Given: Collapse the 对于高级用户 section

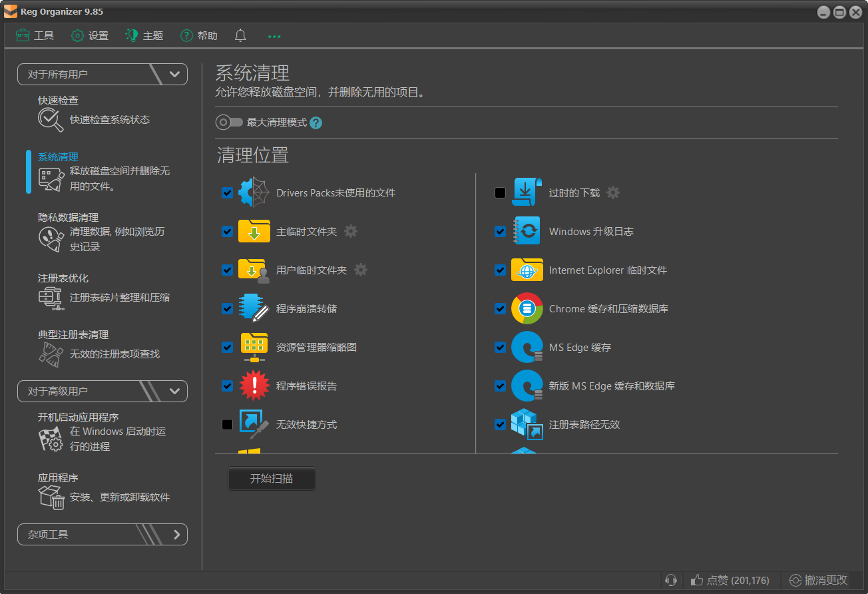Looking at the screenshot, I should point(103,391).
